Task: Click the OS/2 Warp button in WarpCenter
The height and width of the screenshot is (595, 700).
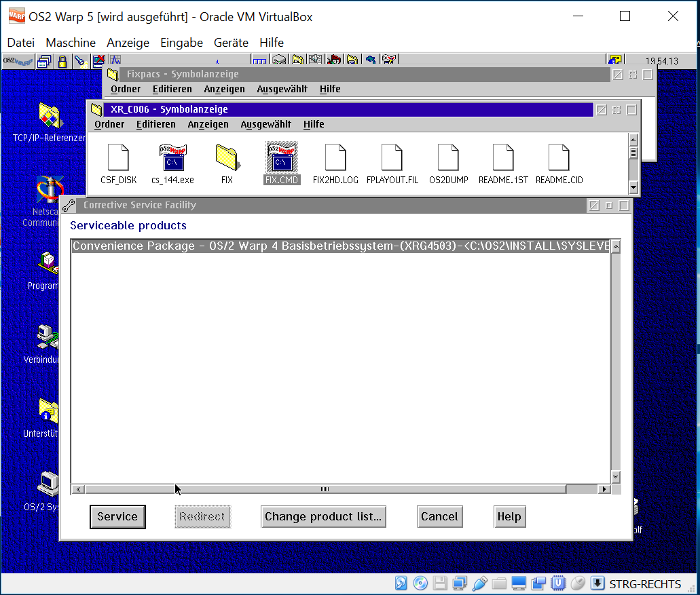Action: click(x=18, y=61)
